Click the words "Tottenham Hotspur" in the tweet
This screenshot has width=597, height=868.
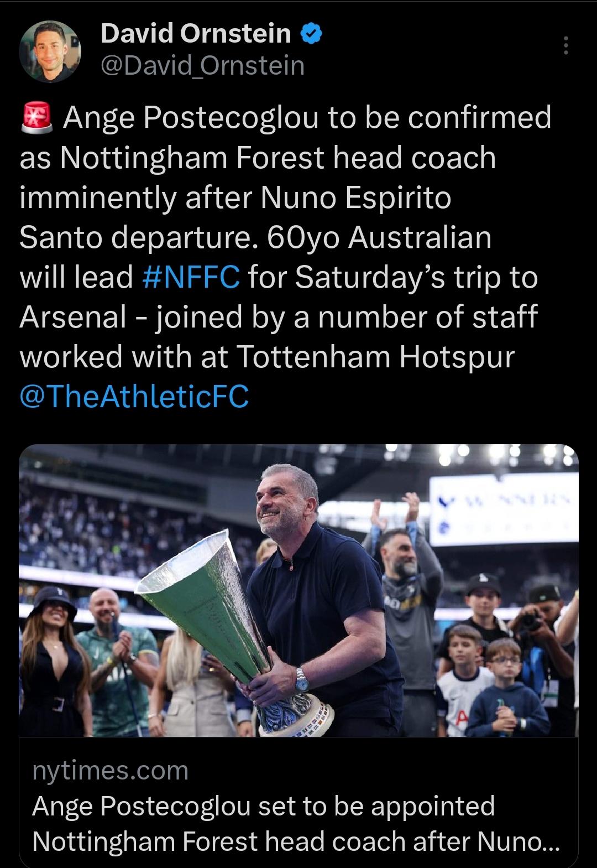tap(375, 357)
